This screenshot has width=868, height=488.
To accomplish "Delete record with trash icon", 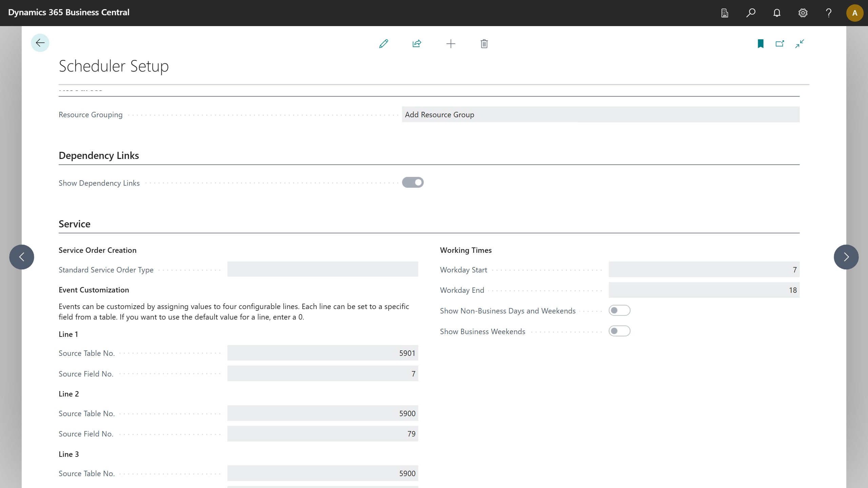I will [484, 44].
